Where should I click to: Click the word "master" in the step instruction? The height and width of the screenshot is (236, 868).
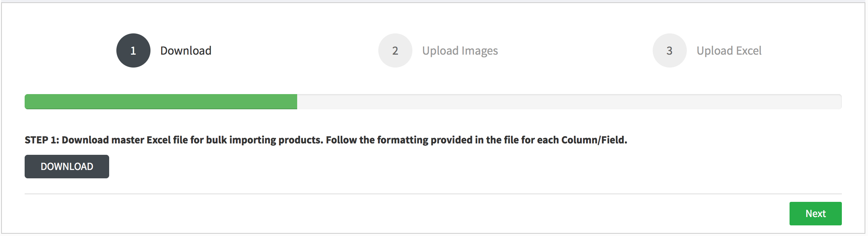pyautogui.click(x=128, y=140)
